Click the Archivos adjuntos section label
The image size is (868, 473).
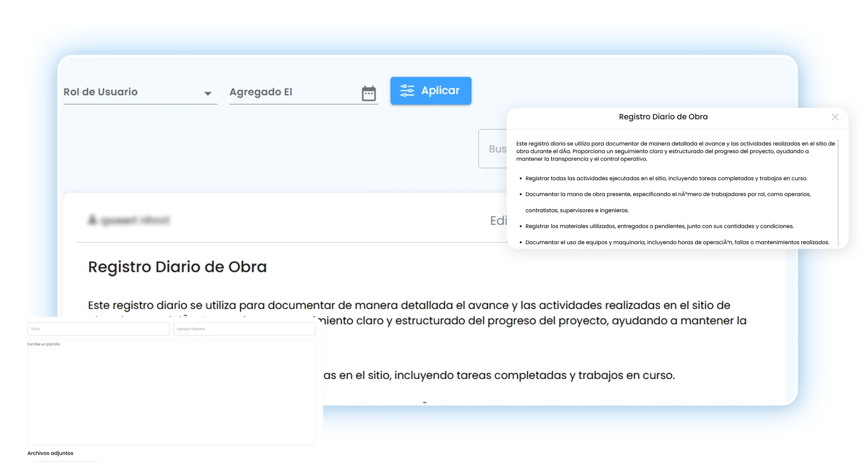coord(50,453)
